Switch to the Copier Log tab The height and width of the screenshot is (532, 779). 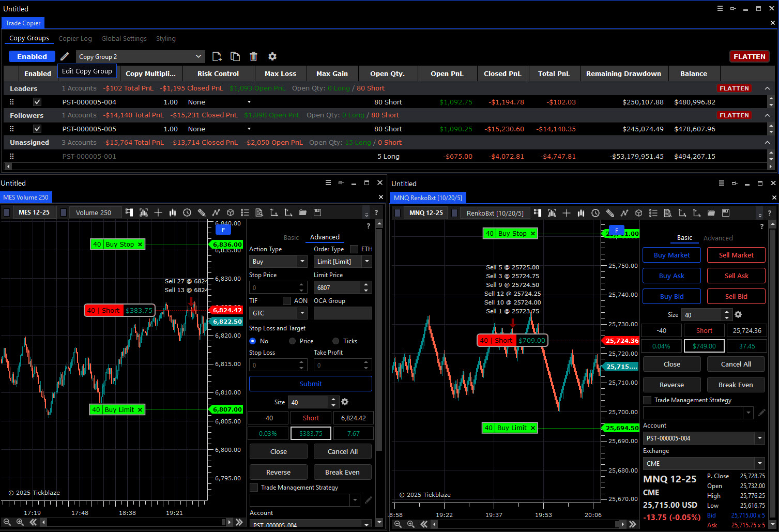(75, 38)
